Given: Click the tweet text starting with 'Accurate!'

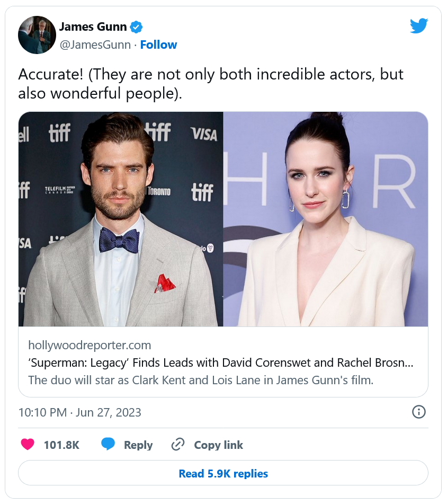Looking at the screenshot, I should pyautogui.click(x=211, y=84).
